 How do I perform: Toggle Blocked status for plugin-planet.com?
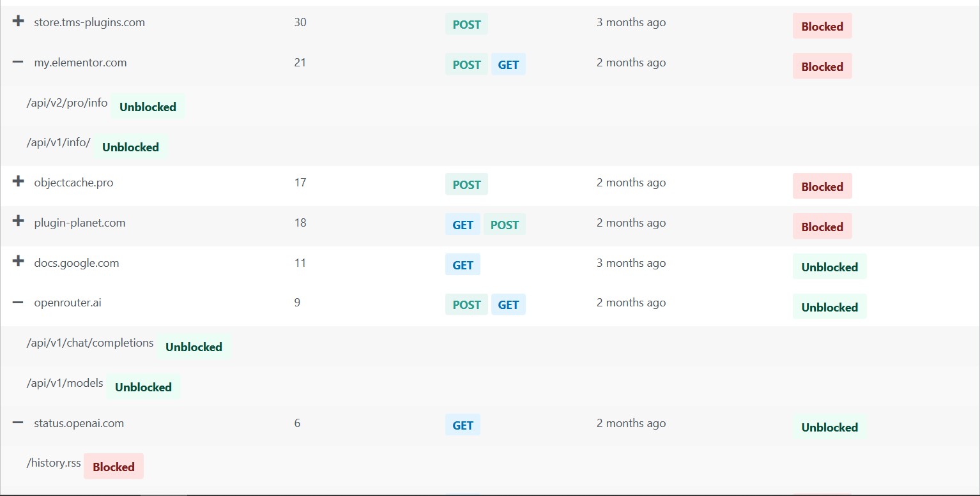point(822,227)
